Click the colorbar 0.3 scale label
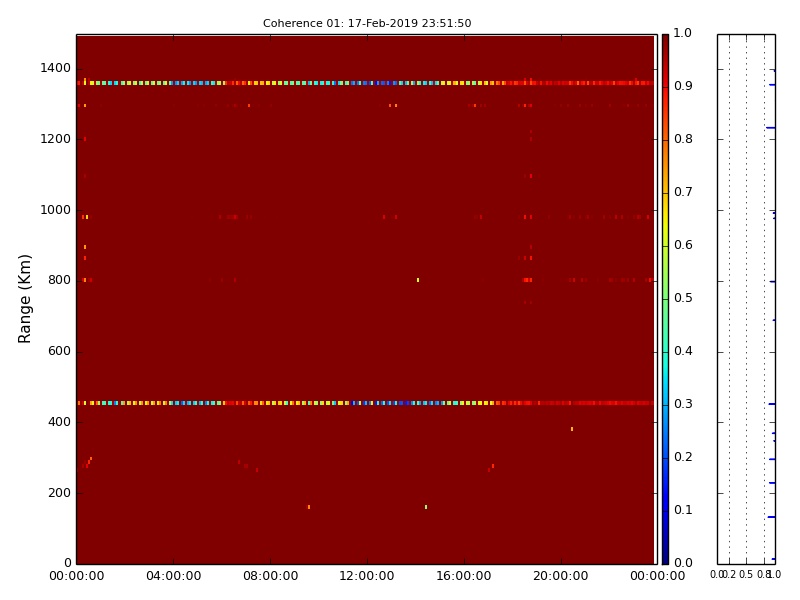The height and width of the screenshot is (600, 800). coord(683,404)
